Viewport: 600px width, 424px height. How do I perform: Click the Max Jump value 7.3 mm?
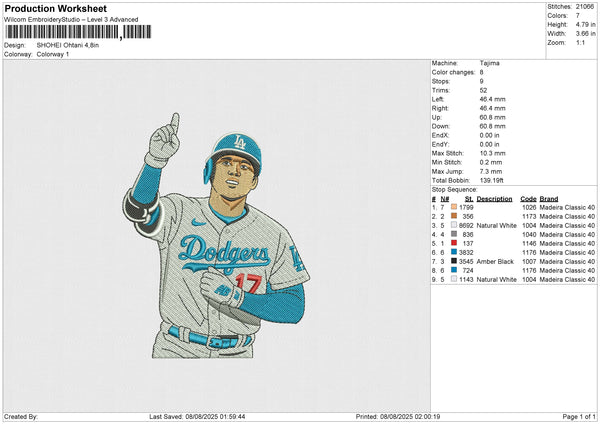pos(491,171)
